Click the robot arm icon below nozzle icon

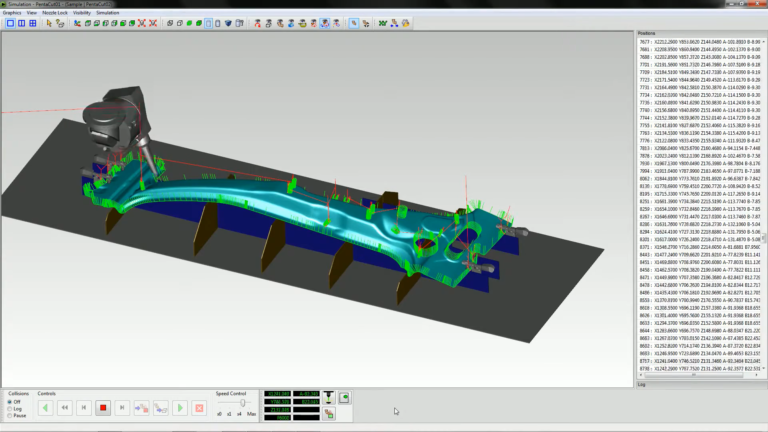point(329,414)
